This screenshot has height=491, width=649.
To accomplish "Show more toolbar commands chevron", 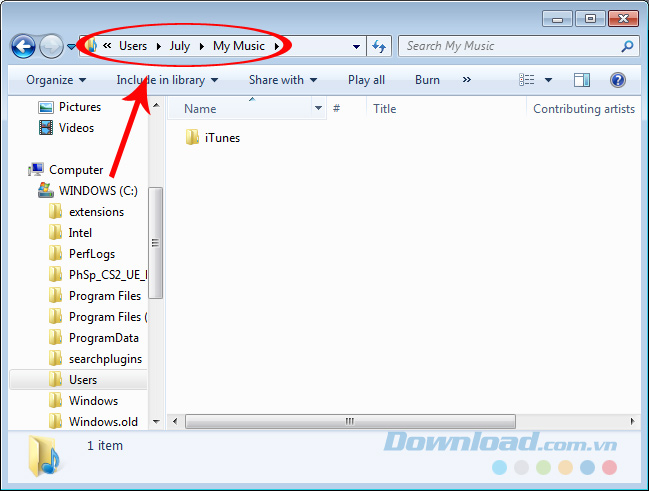I will coord(467,79).
